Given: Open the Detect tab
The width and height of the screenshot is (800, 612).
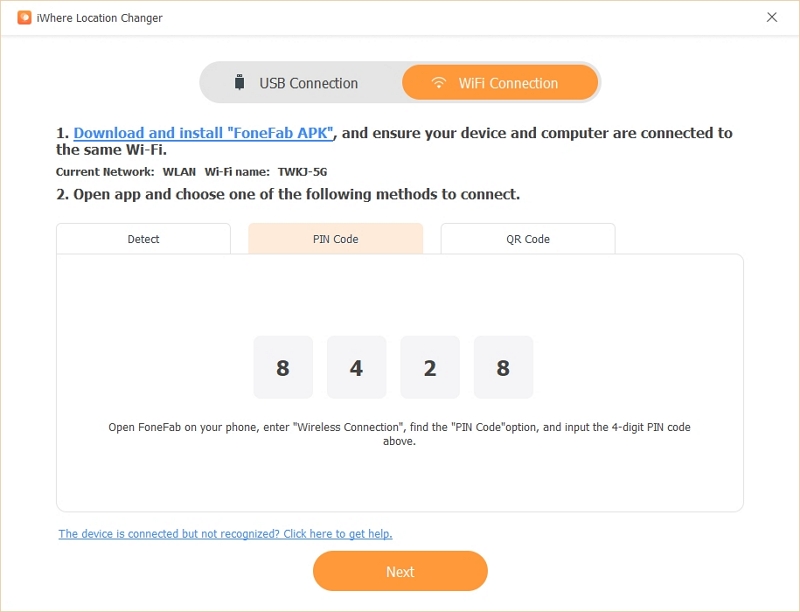Looking at the screenshot, I should pos(143,239).
